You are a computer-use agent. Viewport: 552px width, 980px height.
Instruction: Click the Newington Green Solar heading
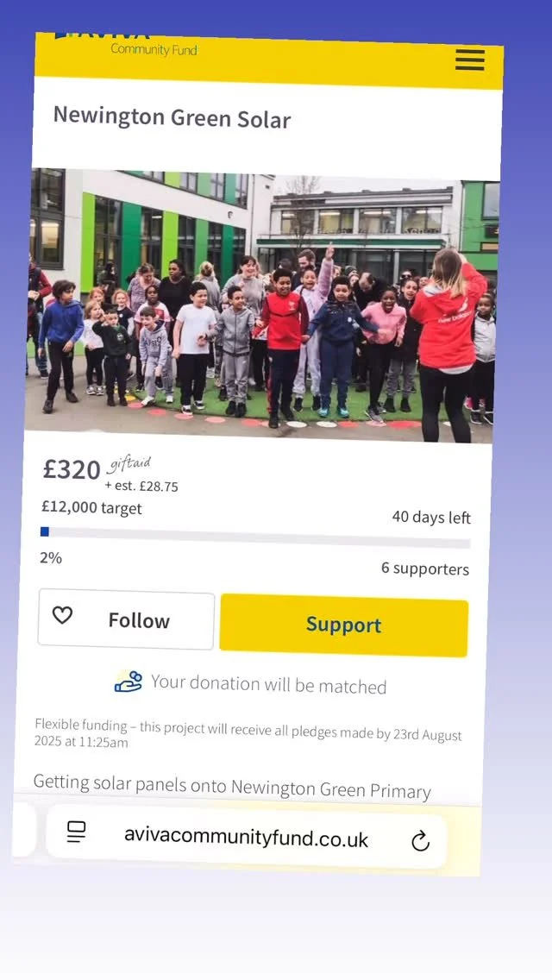coord(172,116)
